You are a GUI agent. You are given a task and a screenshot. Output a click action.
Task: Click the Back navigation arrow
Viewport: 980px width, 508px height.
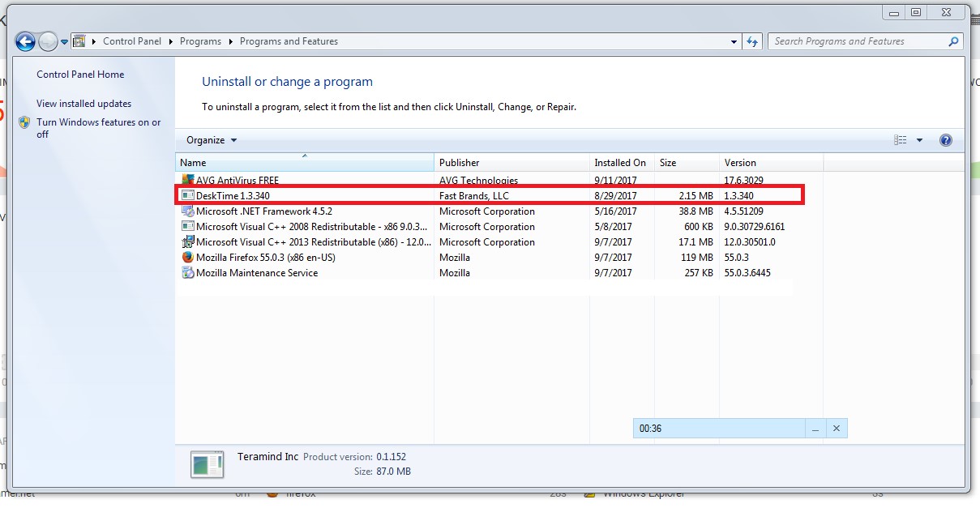[25, 41]
